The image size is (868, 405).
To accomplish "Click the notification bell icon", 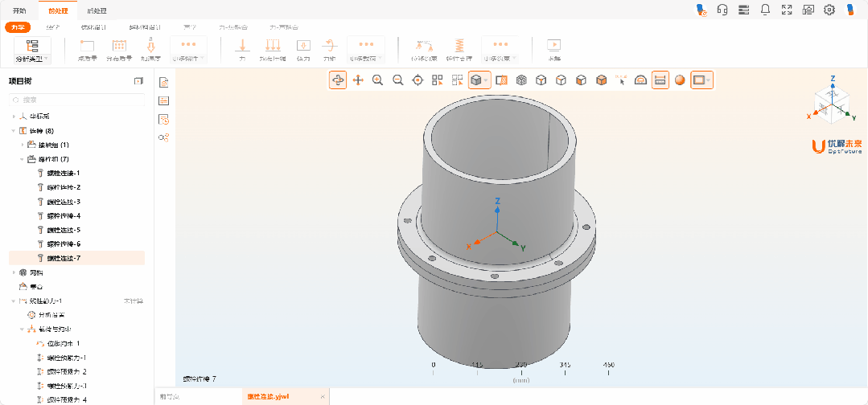I will (x=765, y=10).
